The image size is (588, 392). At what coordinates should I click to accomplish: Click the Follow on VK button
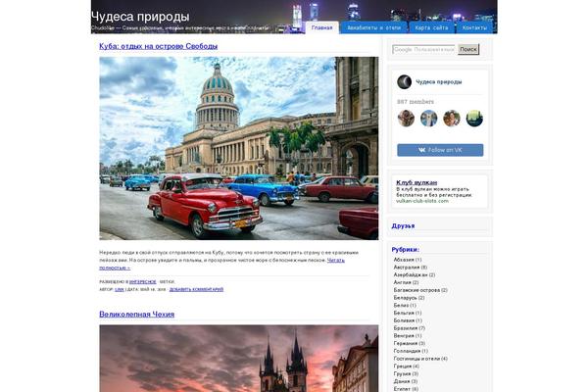(x=440, y=150)
